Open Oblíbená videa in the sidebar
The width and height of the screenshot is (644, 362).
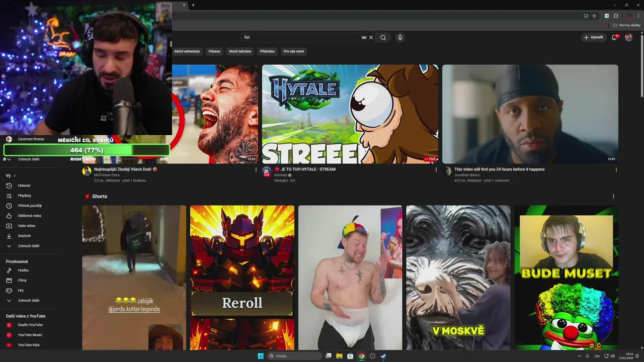coord(30,216)
